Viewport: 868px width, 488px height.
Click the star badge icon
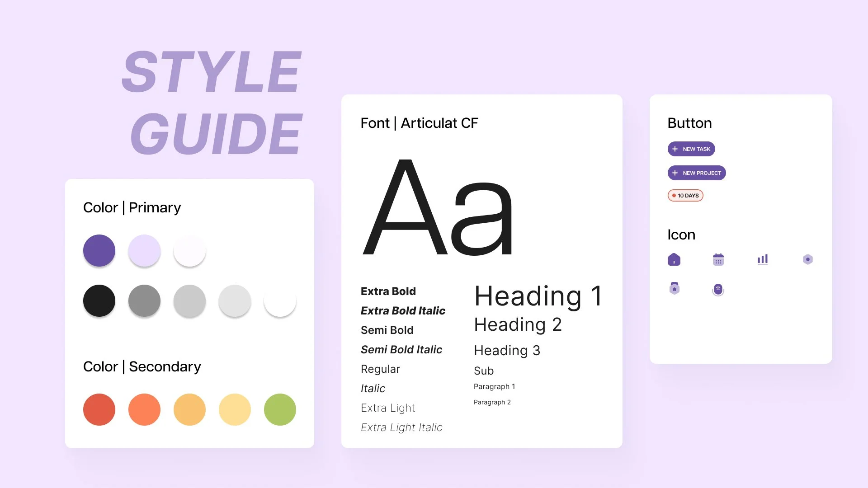pyautogui.click(x=674, y=288)
